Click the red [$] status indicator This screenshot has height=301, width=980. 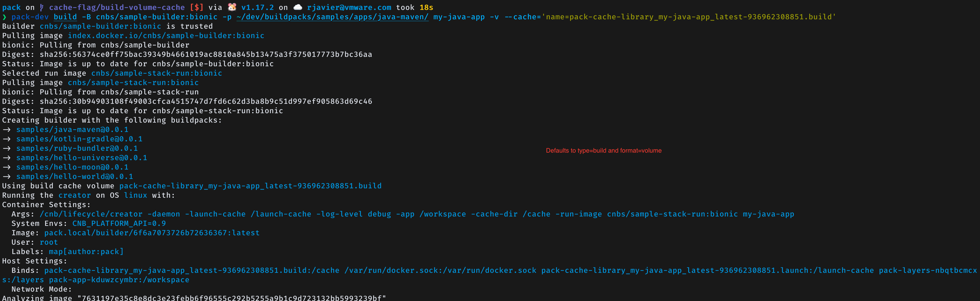click(197, 7)
